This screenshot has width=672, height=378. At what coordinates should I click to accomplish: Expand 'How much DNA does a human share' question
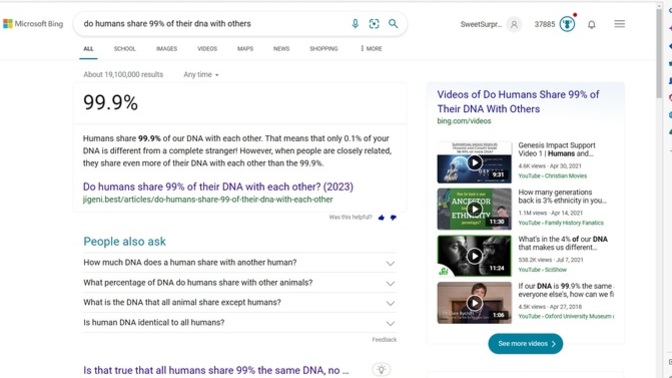(x=239, y=263)
